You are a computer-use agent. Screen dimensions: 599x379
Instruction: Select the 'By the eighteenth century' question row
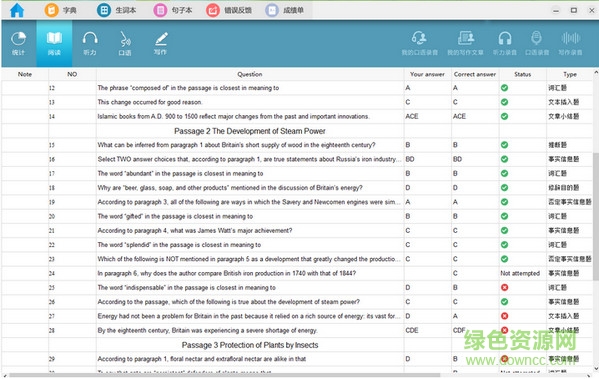pyautogui.click(x=297, y=330)
